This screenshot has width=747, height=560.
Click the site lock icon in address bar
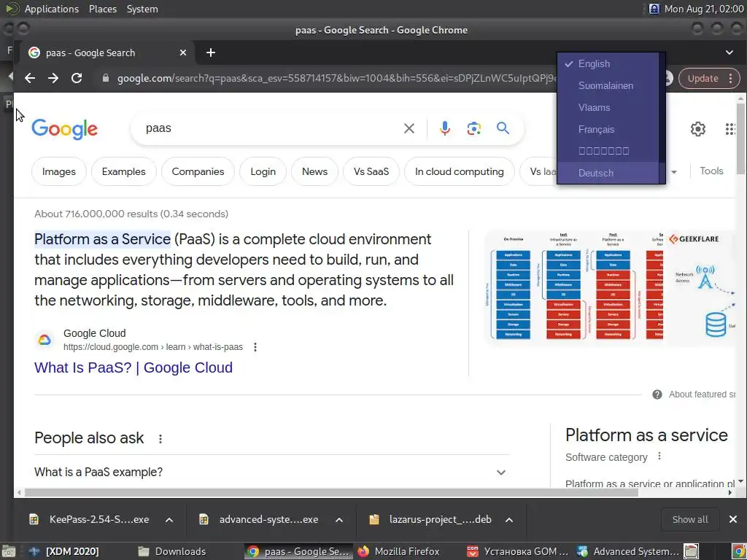pos(106,78)
